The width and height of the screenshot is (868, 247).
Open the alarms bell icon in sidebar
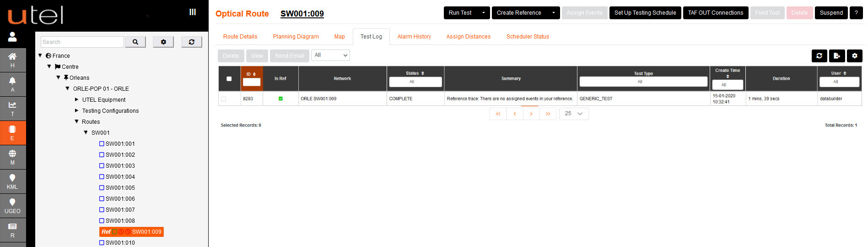click(x=12, y=83)
